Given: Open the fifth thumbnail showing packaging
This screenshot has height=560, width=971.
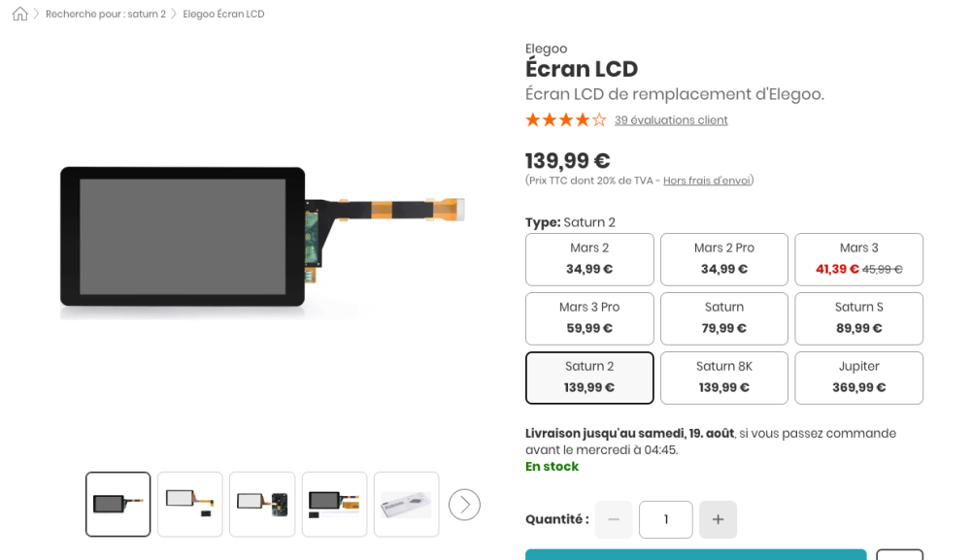Looking at the screenshot, I should 406,505.
